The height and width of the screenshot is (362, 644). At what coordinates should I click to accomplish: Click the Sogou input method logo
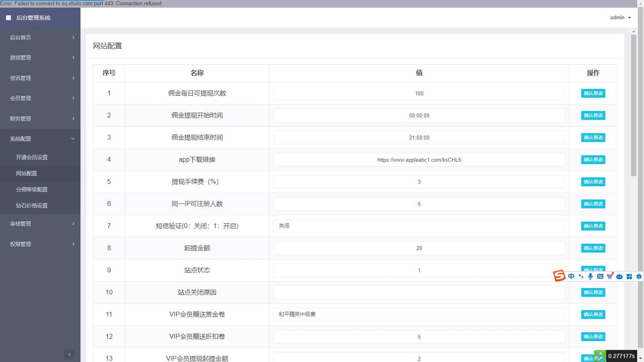[559, 276]
